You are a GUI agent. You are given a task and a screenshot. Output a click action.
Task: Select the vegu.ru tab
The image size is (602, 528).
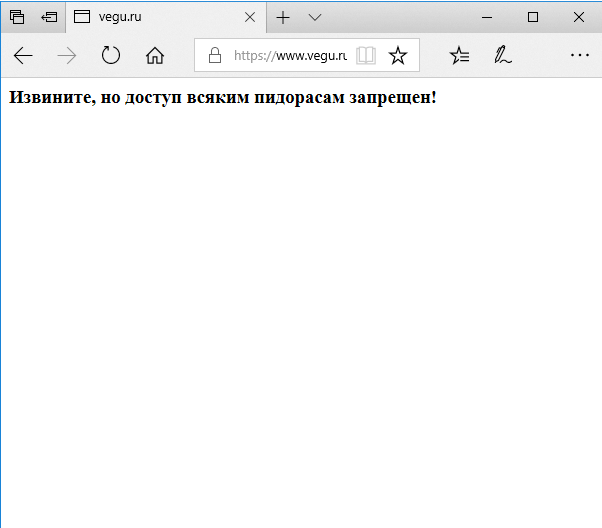pos(150,17)
